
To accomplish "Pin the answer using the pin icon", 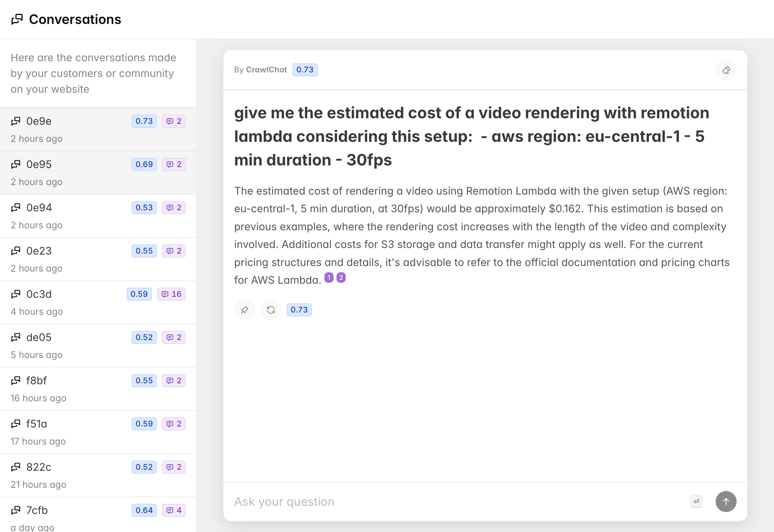I will click(x=245, y=310).
